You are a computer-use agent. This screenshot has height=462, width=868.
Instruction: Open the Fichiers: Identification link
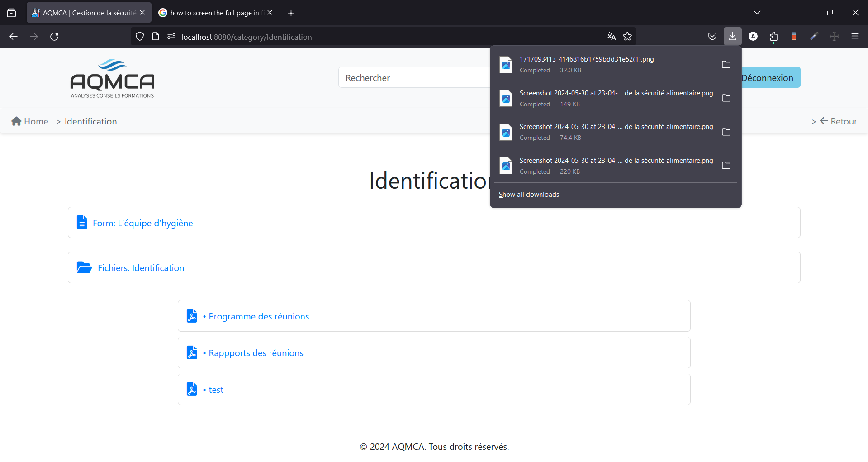tap(141, 268)
